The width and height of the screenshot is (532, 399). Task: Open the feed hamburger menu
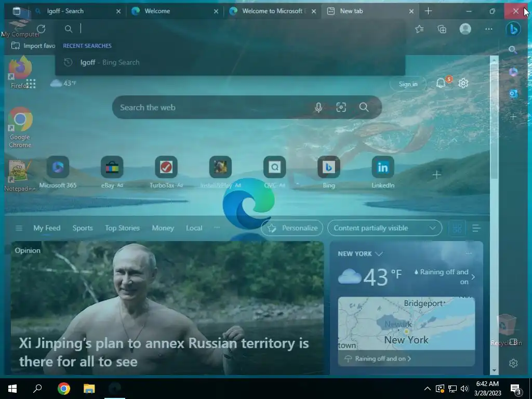(x=19, y=228)
